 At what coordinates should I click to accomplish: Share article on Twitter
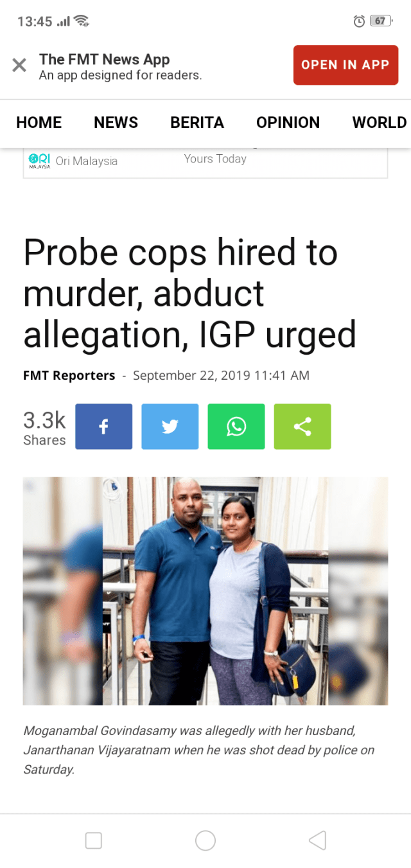(x=170, y=427)
